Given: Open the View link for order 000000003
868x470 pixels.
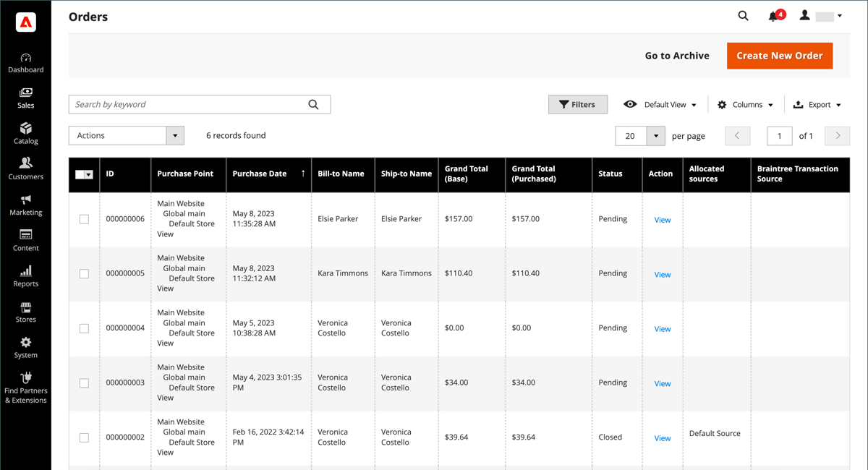Looking at the screenshot, I should click(662, 383).
